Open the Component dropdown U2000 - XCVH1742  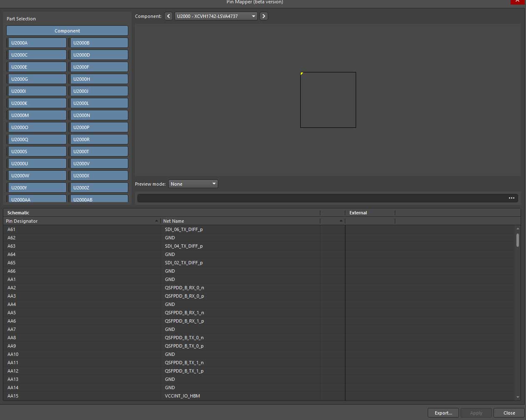coord(216,16)
